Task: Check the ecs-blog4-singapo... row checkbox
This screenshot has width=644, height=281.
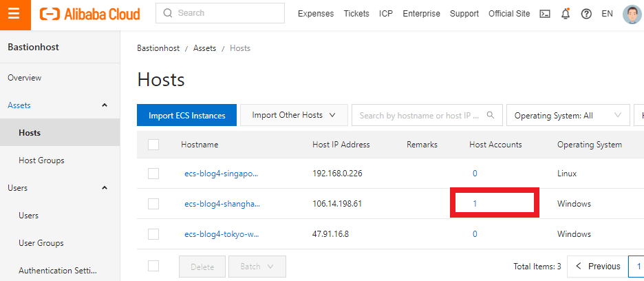Action: point(153,174)
